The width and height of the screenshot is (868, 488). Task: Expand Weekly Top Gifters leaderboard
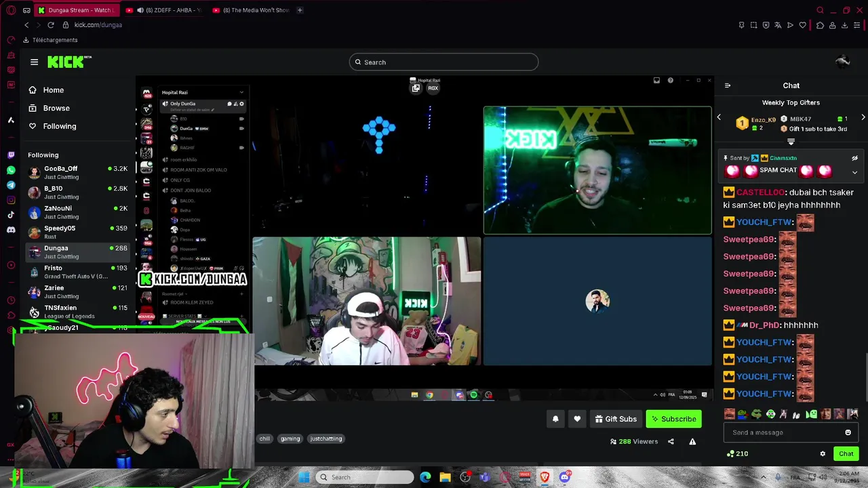point(791,142)
